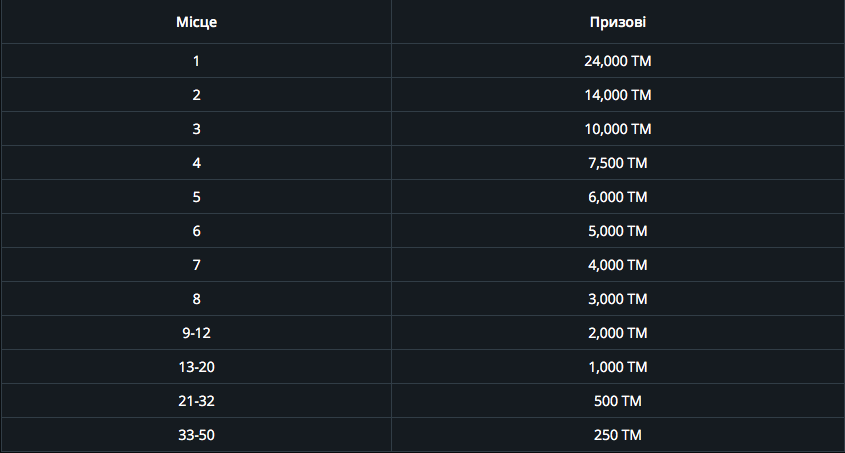Click the Місце column header
Viewport: 845px width, 453px height.
(196, 22)
